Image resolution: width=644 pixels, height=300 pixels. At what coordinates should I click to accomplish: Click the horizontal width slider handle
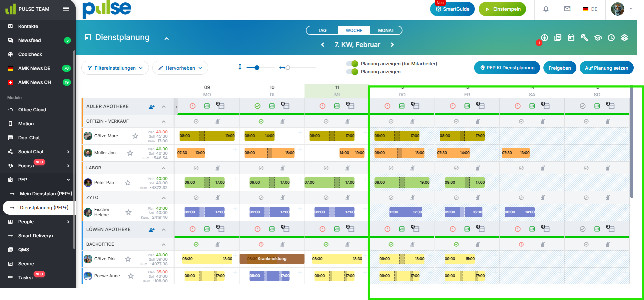[x=288, y=68]
